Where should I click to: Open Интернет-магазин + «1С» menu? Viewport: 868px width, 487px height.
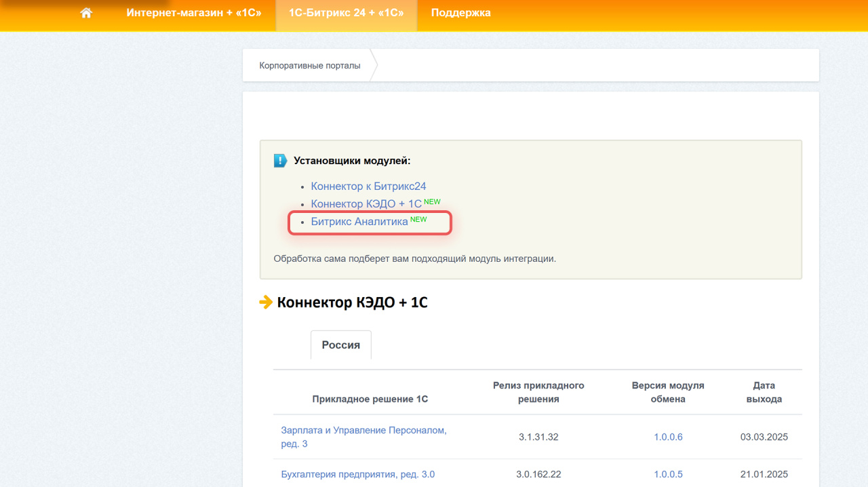[x=194, y=13]
